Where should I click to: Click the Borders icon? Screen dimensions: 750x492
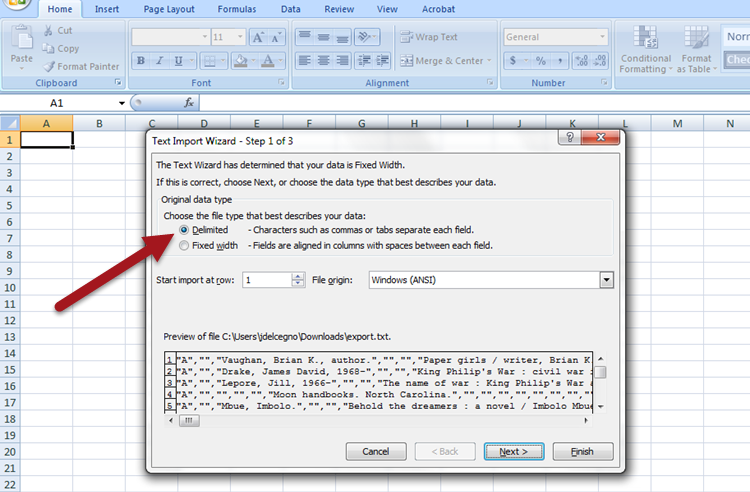(x=209, y=61)
